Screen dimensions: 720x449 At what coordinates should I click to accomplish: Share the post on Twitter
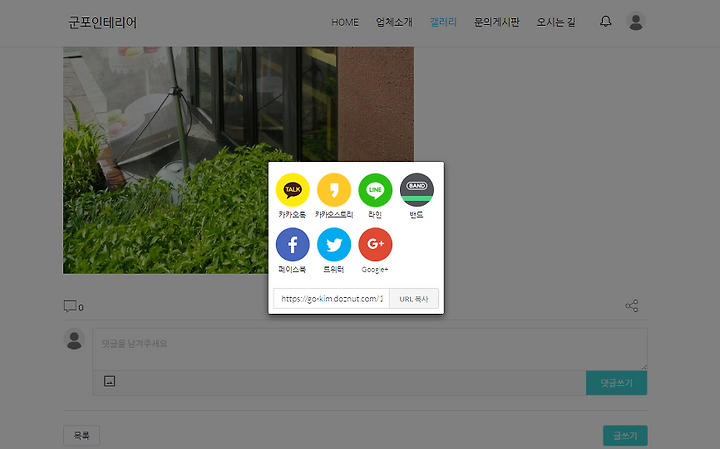[334, 245]
